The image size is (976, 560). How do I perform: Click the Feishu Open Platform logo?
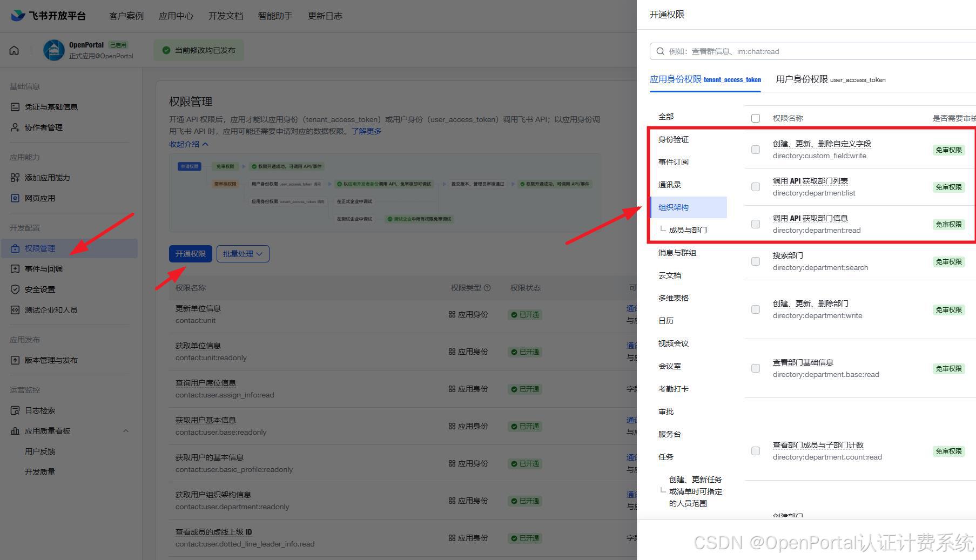pyautogui.click(x=48, y=16)
